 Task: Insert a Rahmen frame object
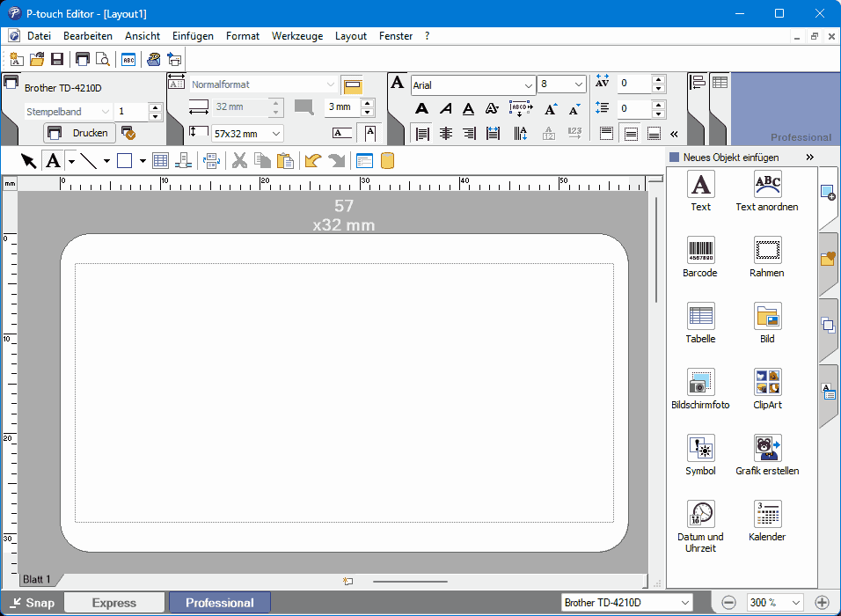(767, 257)
